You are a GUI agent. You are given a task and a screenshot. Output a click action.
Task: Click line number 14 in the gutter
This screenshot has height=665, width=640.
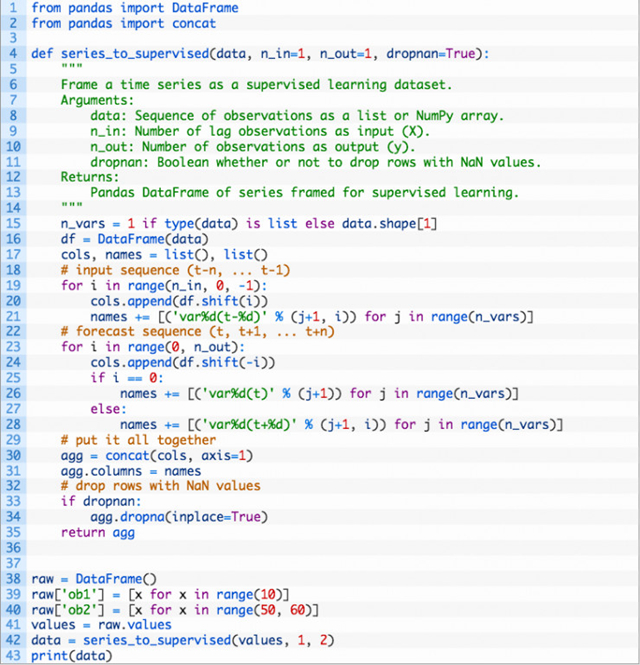13,208
